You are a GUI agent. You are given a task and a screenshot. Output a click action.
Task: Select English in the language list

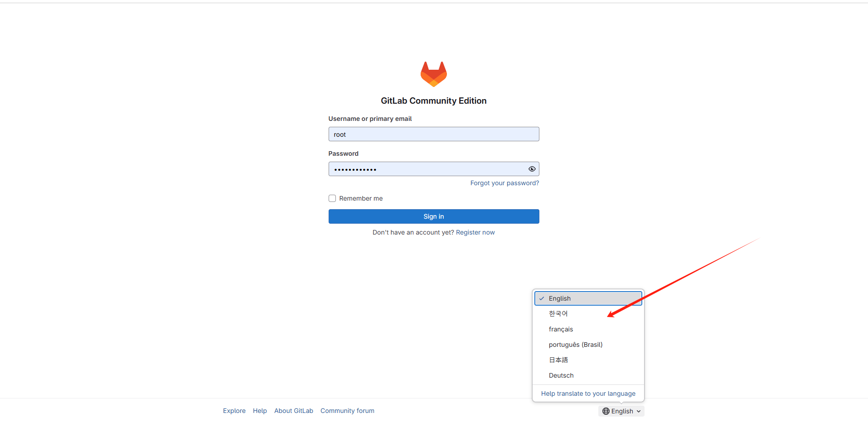pyautogui.click(x=588, y=298)
